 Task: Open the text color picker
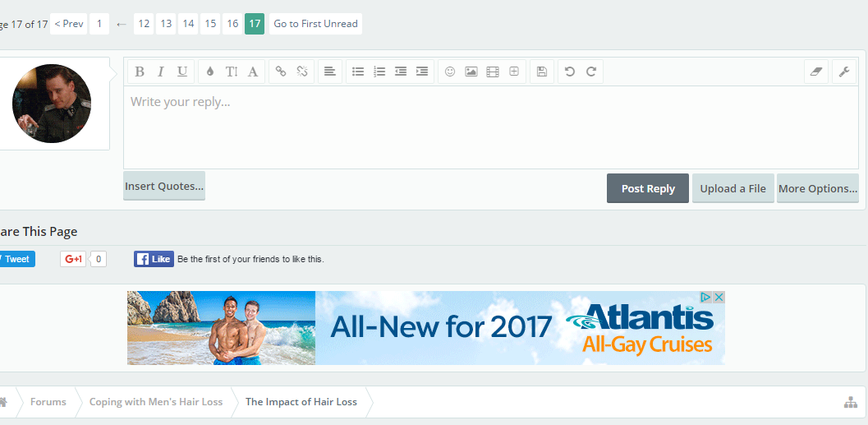(210, 72)
